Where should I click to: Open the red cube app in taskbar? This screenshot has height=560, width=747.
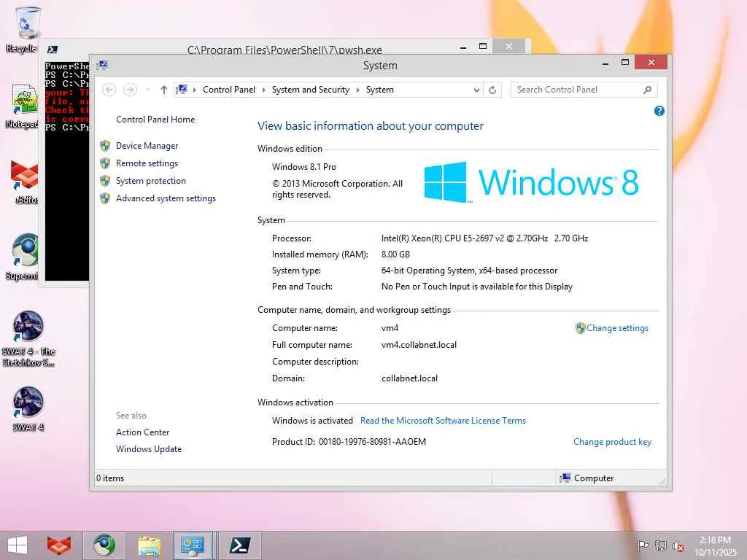(58, 545)
